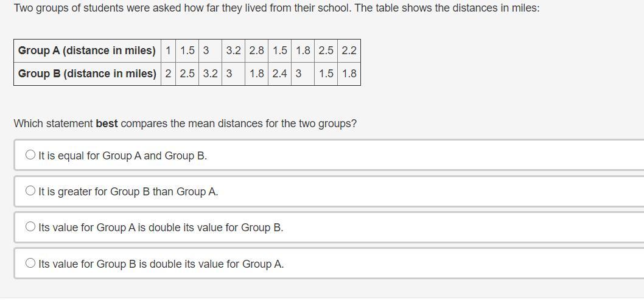Image resolution: width=644 pixels, height=300 pixels.
Task: Click Group B's 3.2 table cell
Action: point(210,74)
